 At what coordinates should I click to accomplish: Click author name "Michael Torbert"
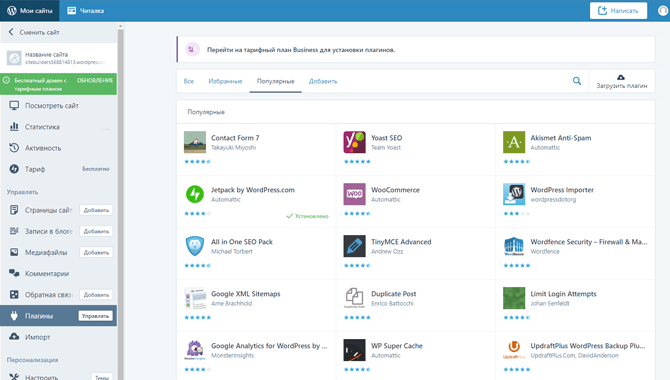[x=232, y=251]
